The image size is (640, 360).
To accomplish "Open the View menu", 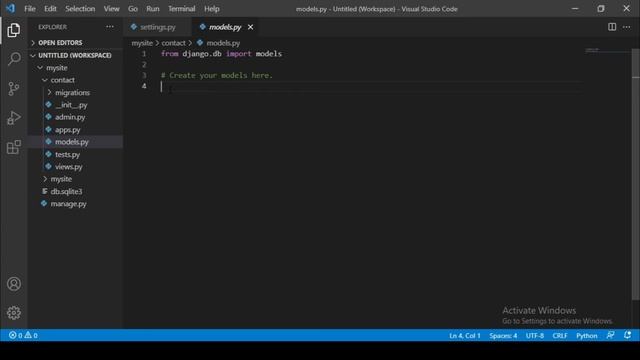I will 111,9.
